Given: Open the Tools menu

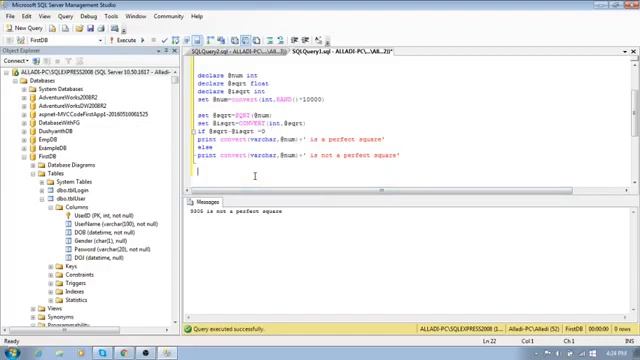Looking at the screenshot, I should pos(111,16).
